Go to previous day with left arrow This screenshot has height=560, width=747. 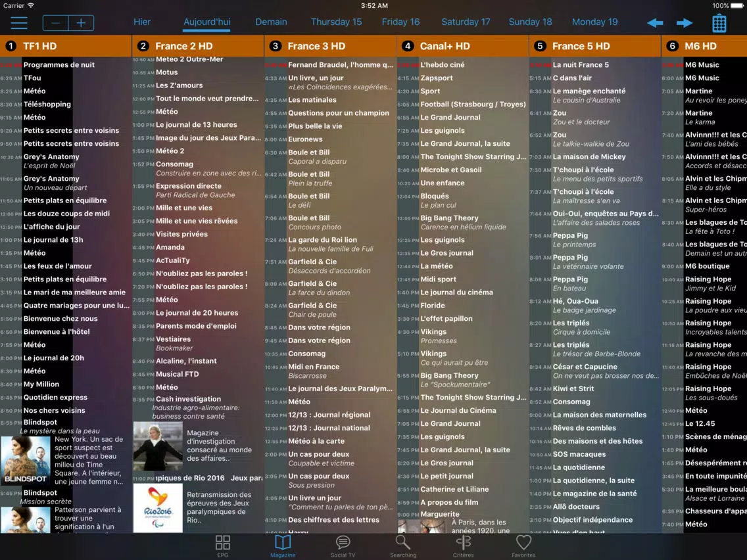click(655, 23)
